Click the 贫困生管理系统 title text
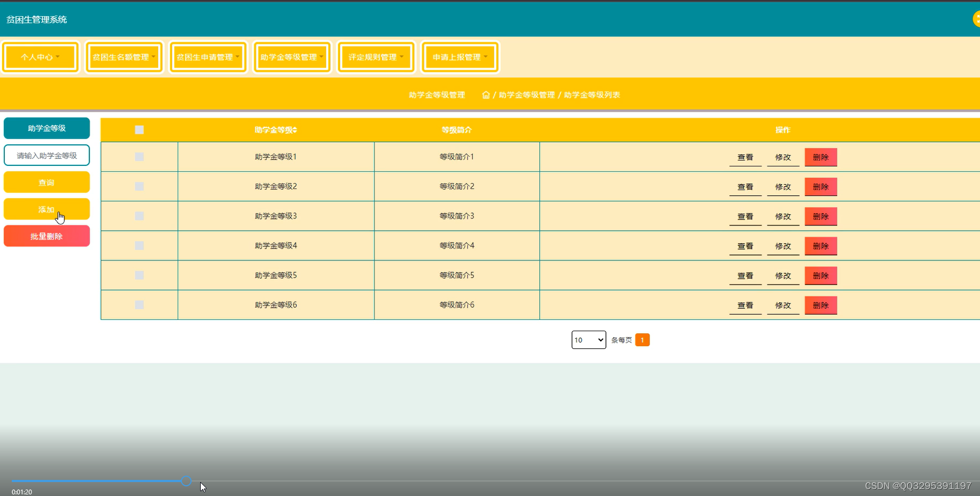The image size is (980, 496). [x=36, y=19]
